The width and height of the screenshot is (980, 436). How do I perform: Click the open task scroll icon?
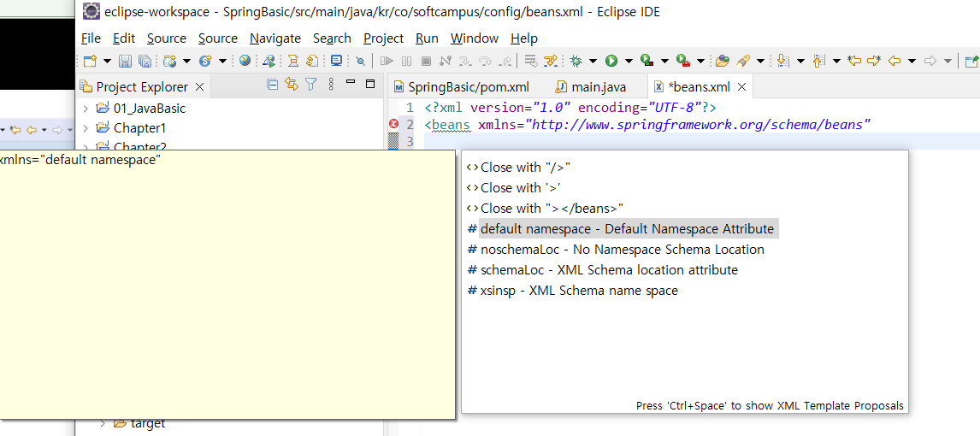pyautogui.click(x=293, y=61)
